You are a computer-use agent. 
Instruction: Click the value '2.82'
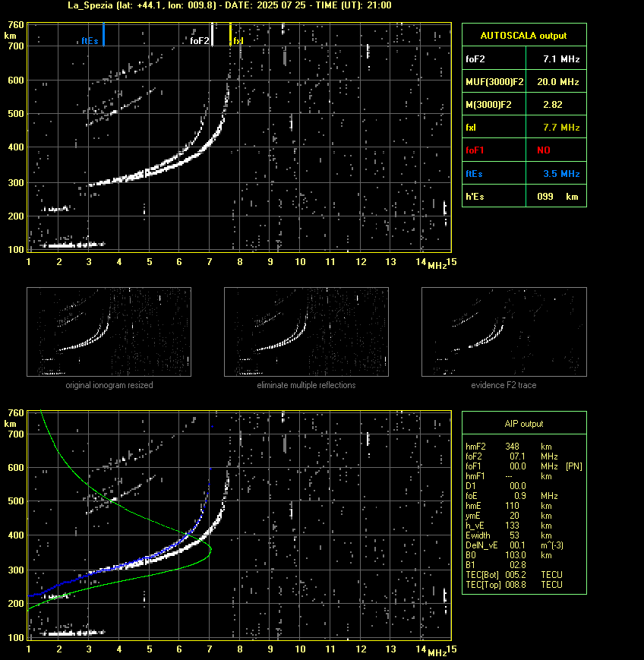tap(552, 105)
